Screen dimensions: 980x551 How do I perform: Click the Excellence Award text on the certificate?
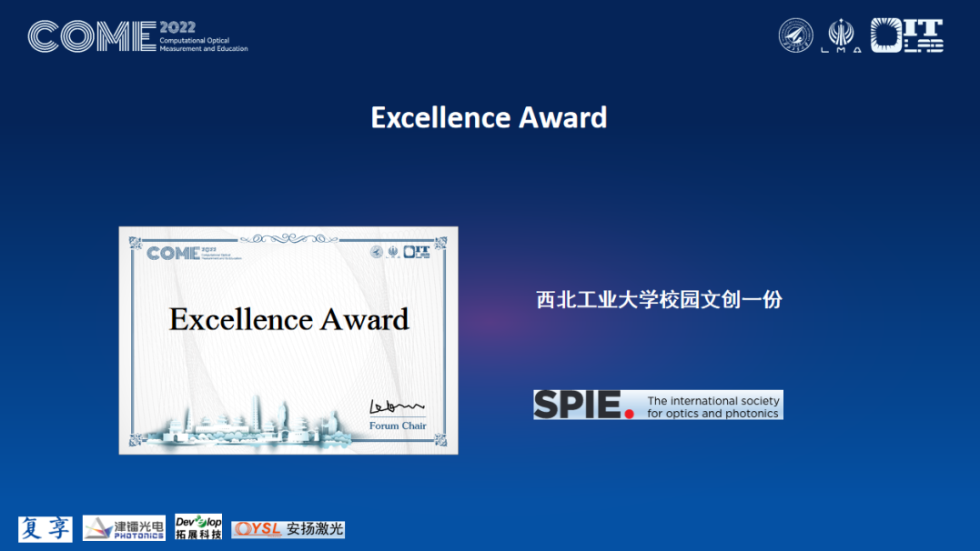288,319
